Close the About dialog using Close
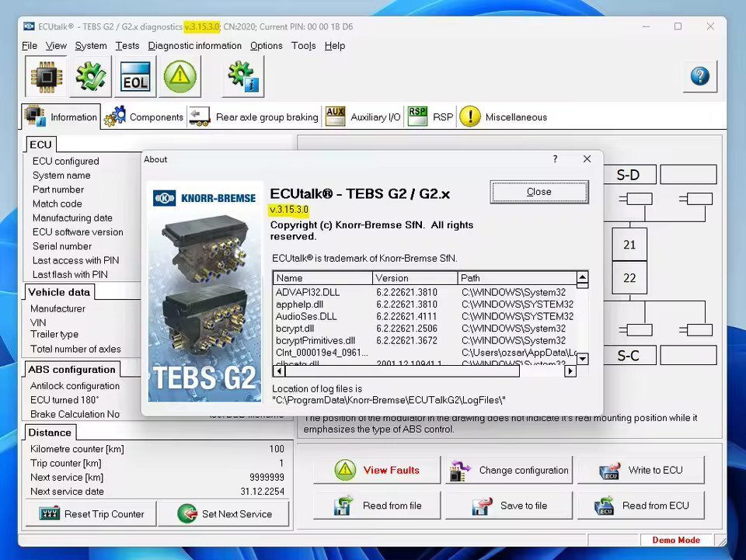The image size is (746, 560). [539, 192]
